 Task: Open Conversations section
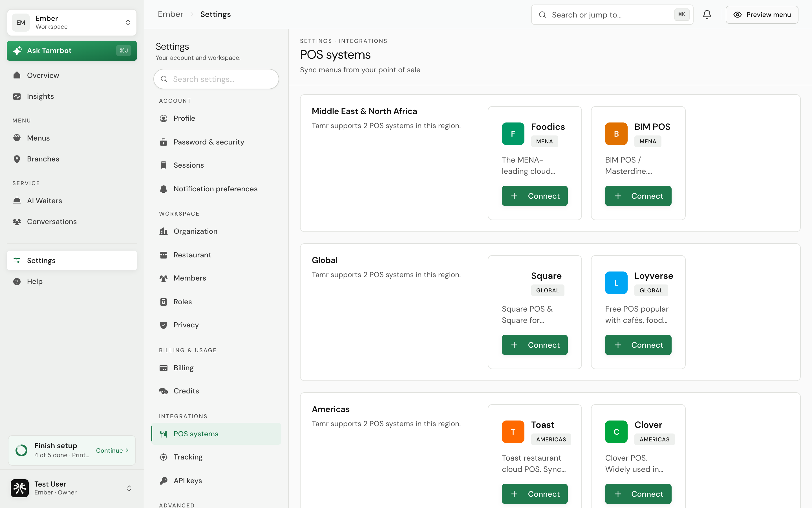pos(72,222)
